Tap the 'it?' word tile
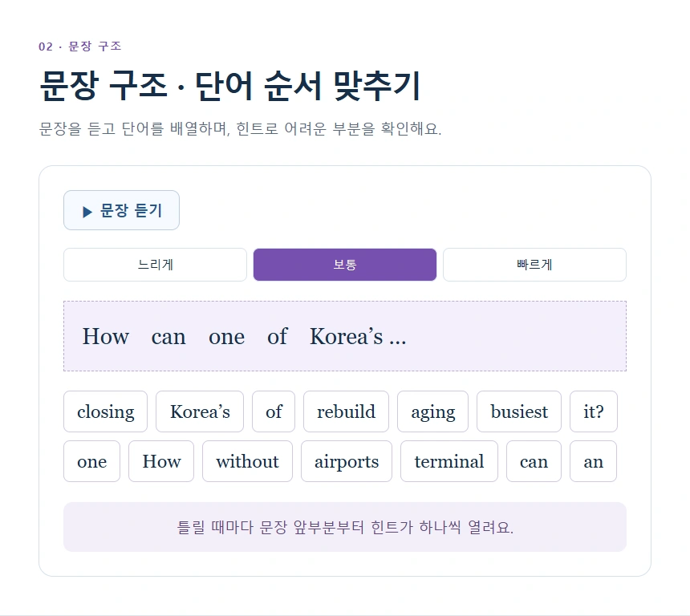690x616 pixels. point(594,411)
